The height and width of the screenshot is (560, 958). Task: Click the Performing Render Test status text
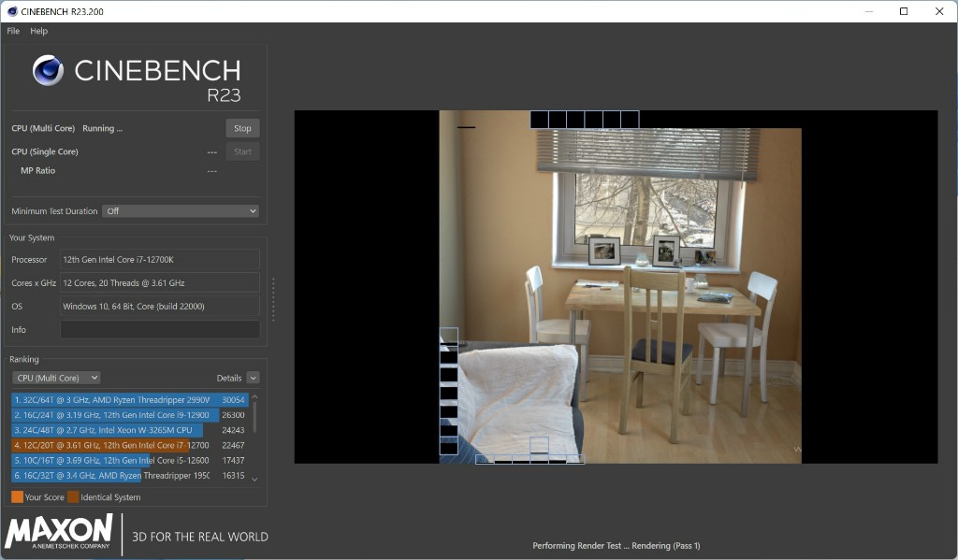(x=616, y=546)
